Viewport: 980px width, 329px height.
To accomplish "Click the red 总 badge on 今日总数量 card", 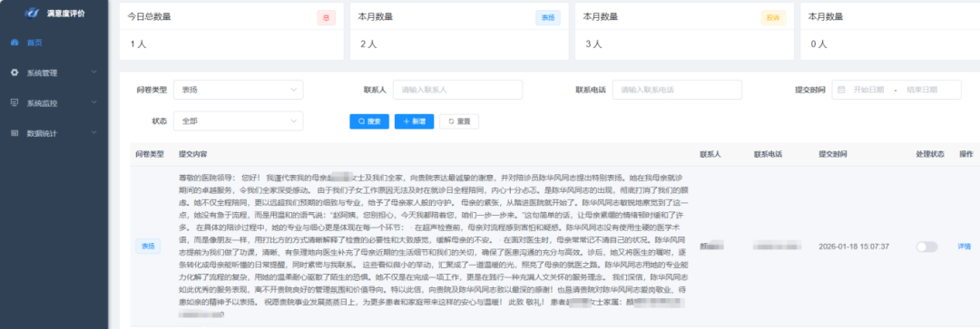I will (x=327, y=17).
